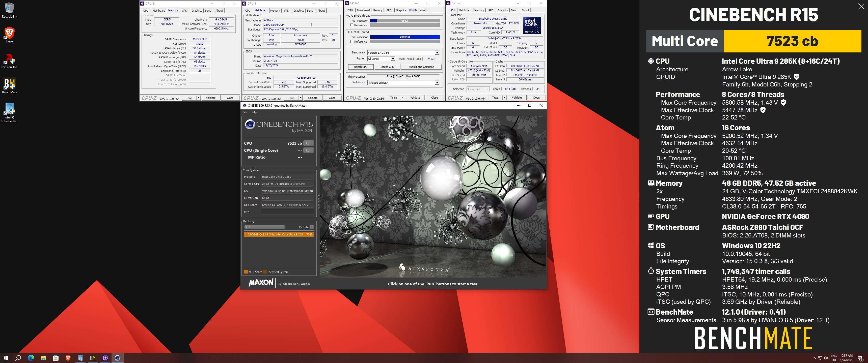Click the Details arrow icon in Ranking

312,227
